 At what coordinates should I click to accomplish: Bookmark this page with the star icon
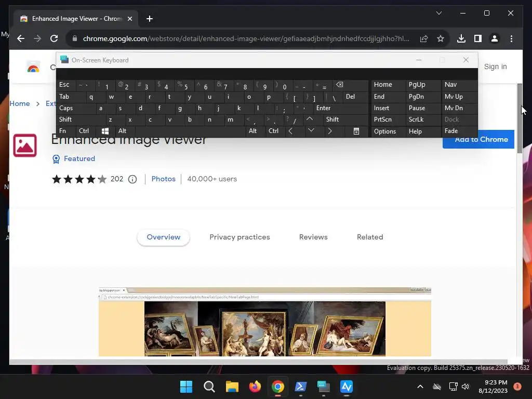tap(441, 38)
